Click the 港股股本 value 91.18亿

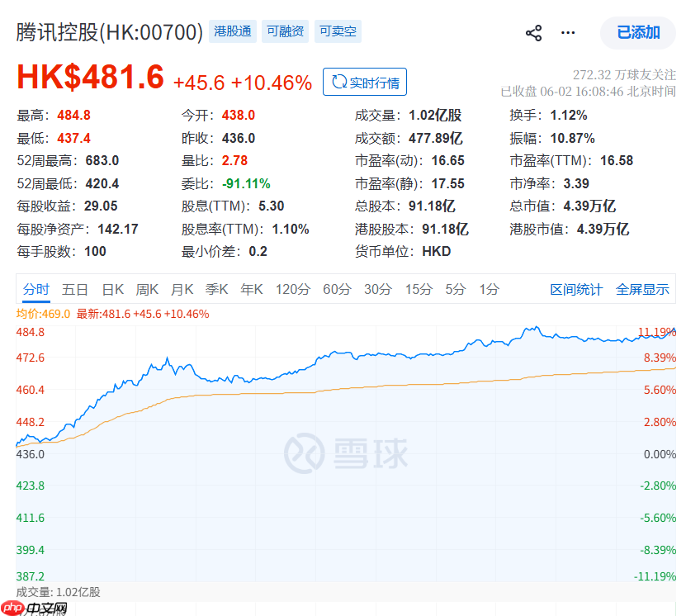445,229
